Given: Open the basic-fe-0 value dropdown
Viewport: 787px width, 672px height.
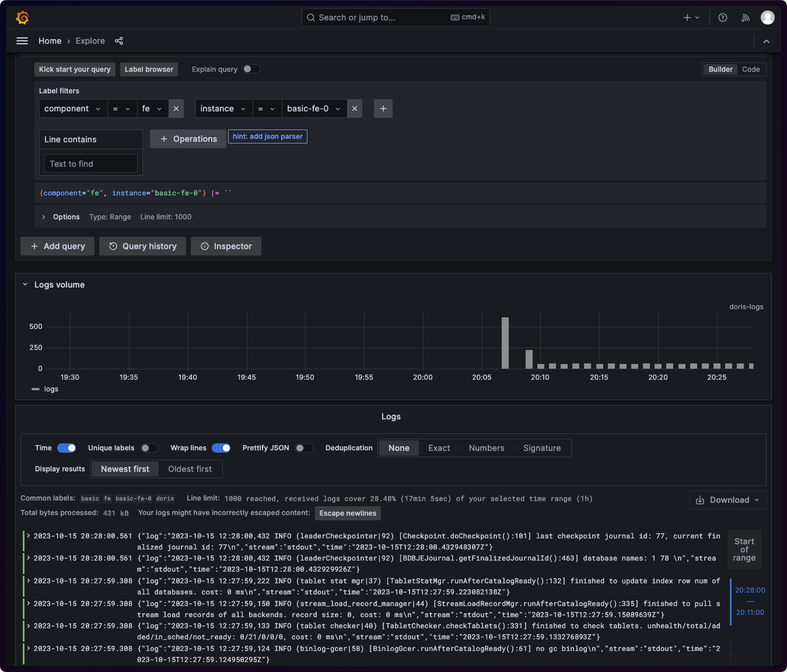Looking at the screenshot, I should point(314,108).
